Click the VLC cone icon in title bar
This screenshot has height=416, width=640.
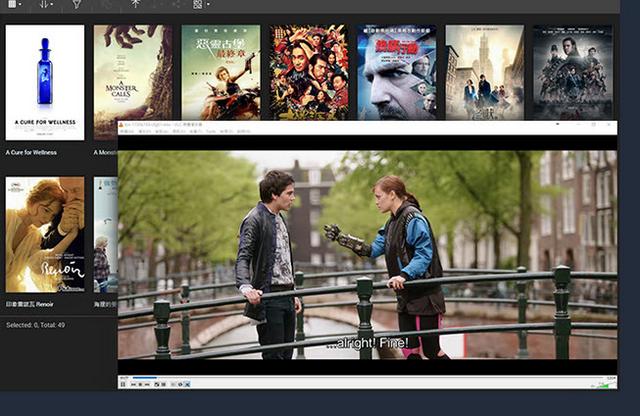coord(121,125)
